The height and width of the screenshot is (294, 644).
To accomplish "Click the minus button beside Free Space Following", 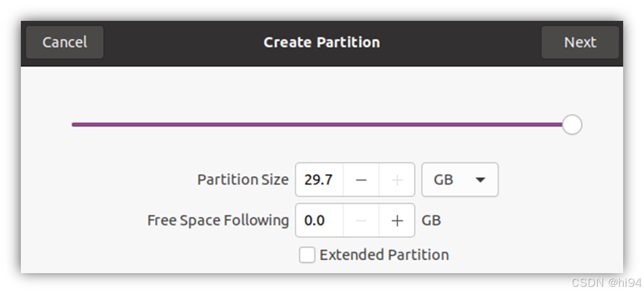I will tap(361, 220).
